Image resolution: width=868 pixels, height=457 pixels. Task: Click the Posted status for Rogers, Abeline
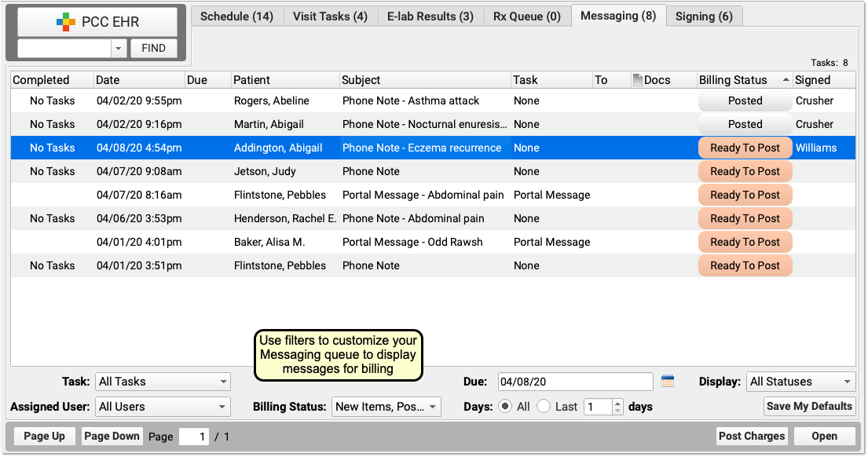[x=745, y=101]
